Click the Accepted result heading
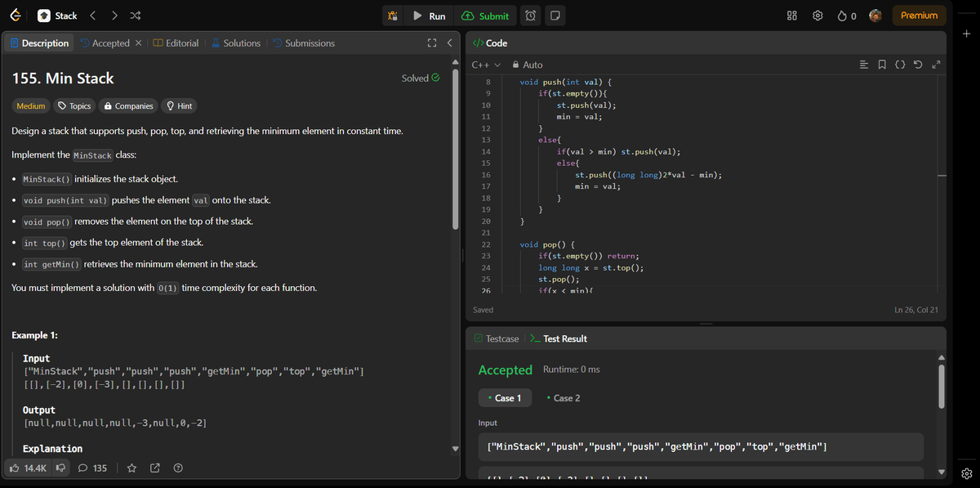 (x=505, y=370)
